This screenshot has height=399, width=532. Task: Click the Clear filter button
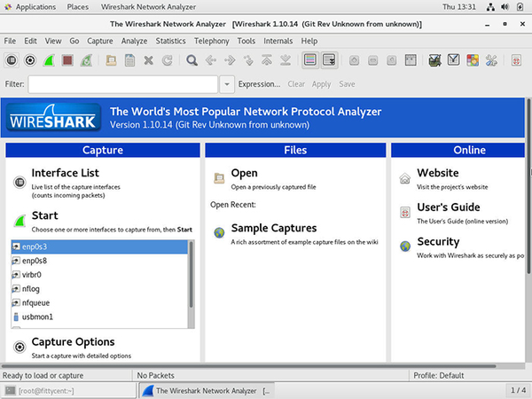296,84
